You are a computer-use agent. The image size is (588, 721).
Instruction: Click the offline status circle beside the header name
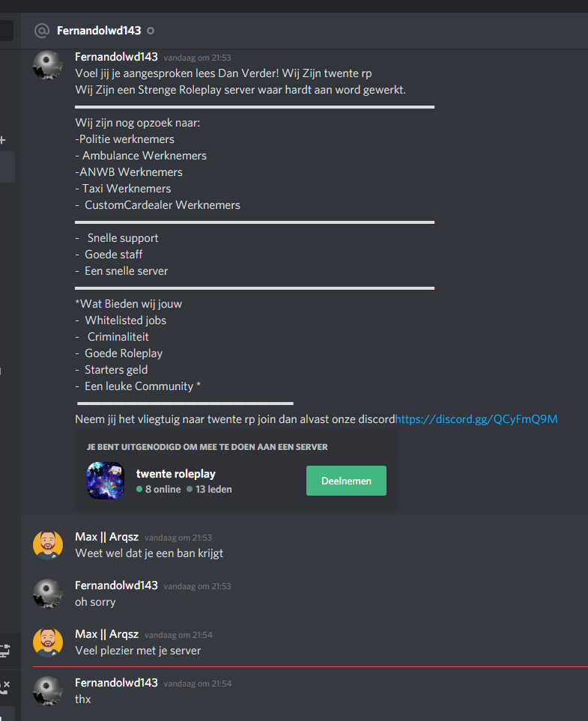point(151,31)
